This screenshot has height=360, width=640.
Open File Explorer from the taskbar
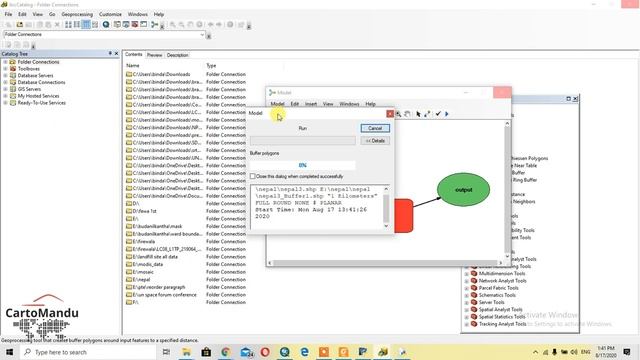click(187, 352)
